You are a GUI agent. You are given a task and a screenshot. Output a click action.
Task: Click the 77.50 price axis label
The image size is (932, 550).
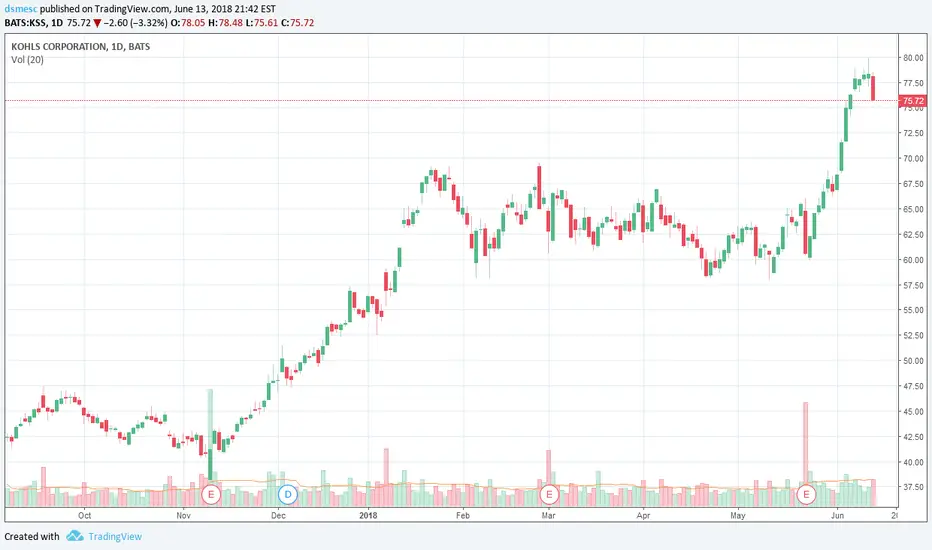(913, 83)
